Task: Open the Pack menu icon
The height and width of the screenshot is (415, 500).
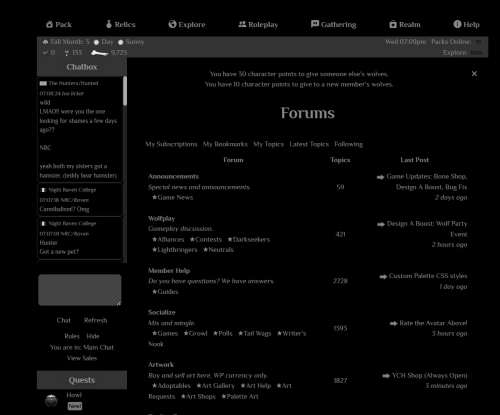Action: click(x=49, y=24)
